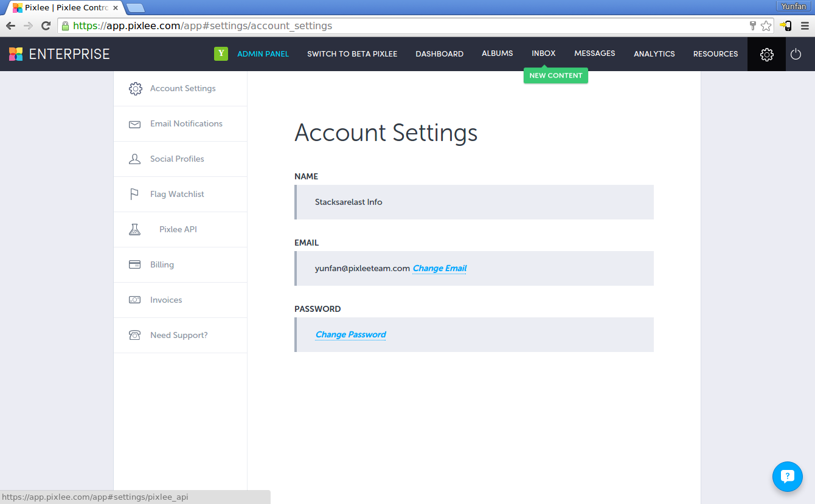
Task: Select Invoices in sidebar
Action: [180, 300]
